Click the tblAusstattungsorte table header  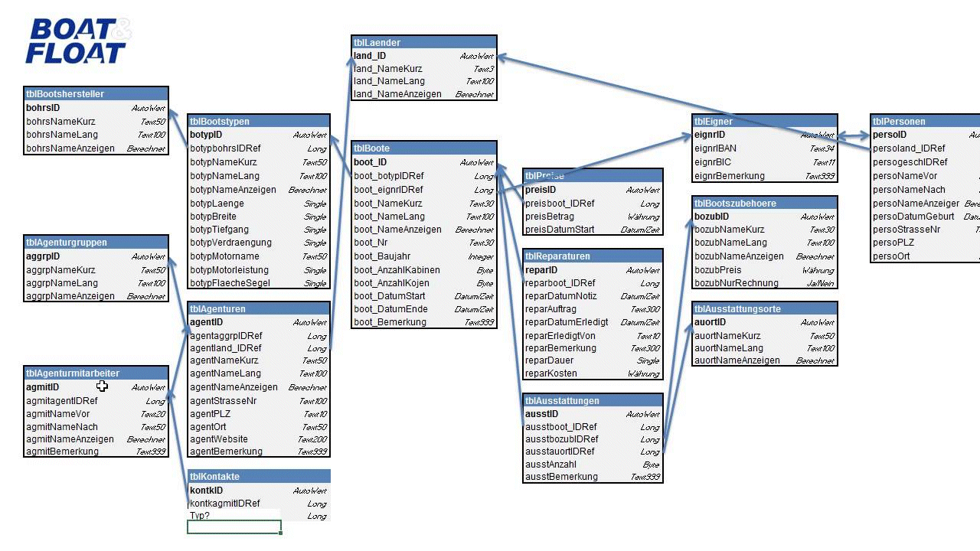tap(763, 309)
